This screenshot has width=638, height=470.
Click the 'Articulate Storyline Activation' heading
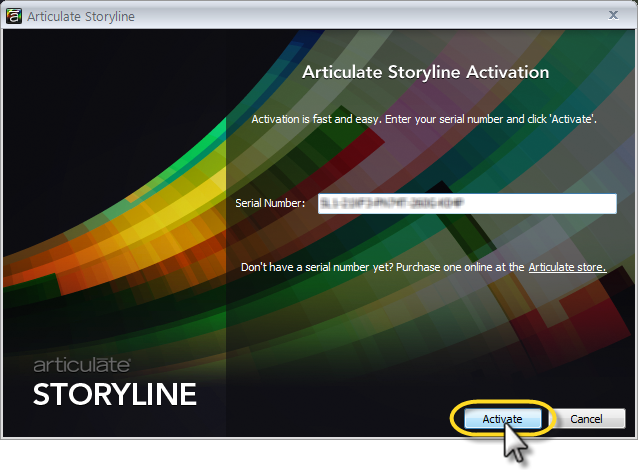point(426,72)
